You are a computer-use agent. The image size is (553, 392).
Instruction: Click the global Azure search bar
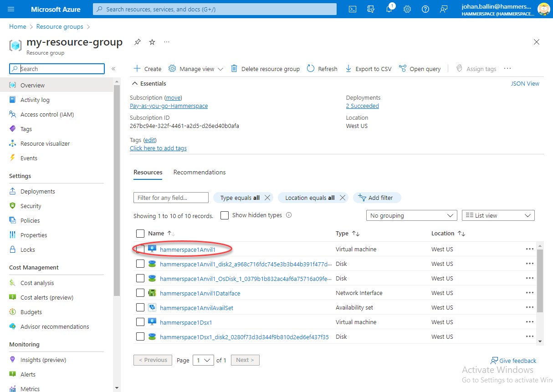215,9
